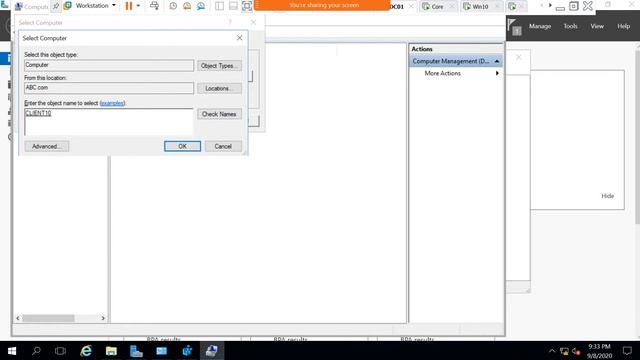Click Cancel in Select Computer dialog

click(223, 146)
